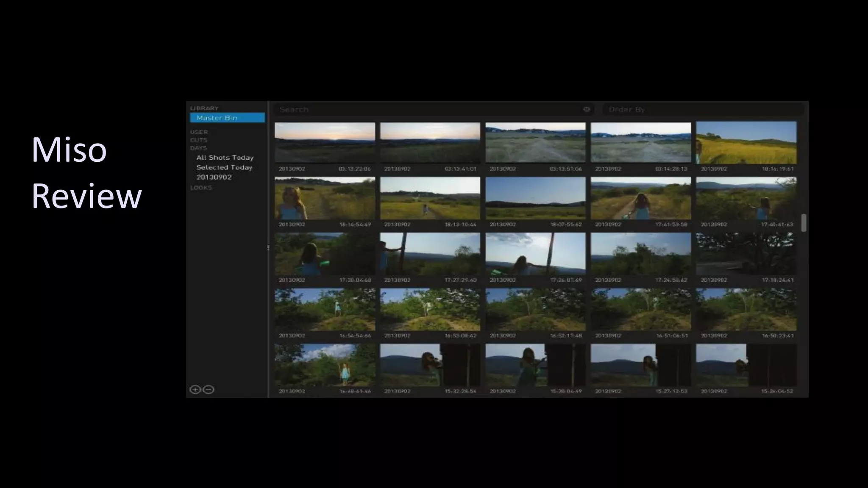Screen dimensions: 868x488
Task: Open Selected Today in the sidebar
Action: [224, 167]
